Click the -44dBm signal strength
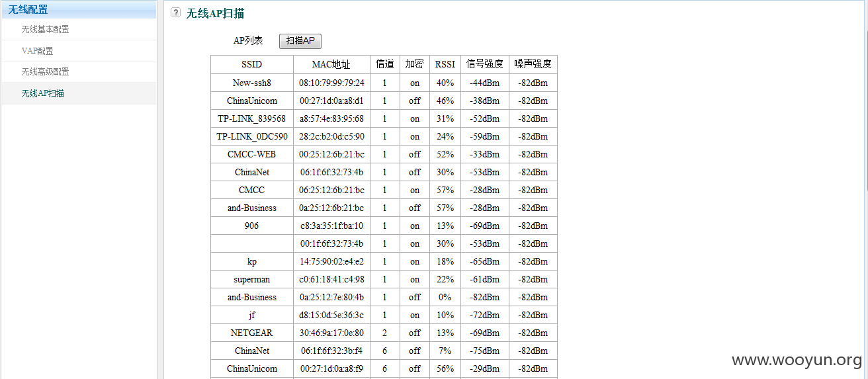Screen dimensions: 868x379 (485, 83)
